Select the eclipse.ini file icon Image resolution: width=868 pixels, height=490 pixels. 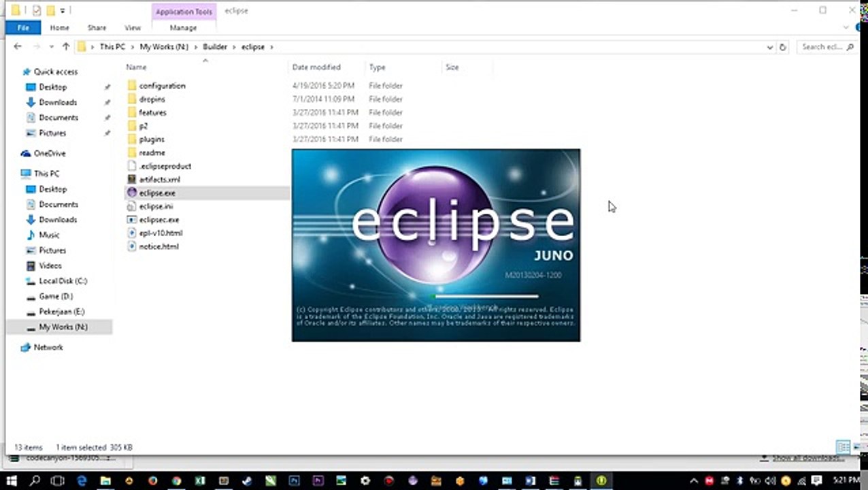coord(132,206)
